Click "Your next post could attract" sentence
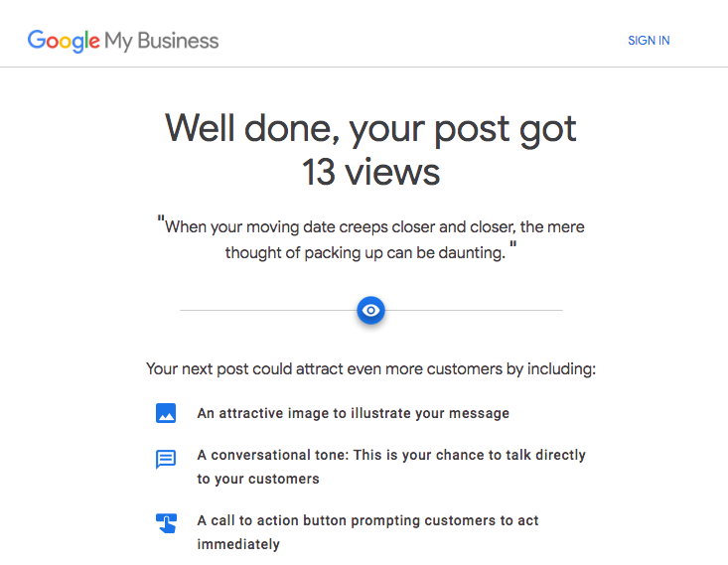 tap(370, 369)
